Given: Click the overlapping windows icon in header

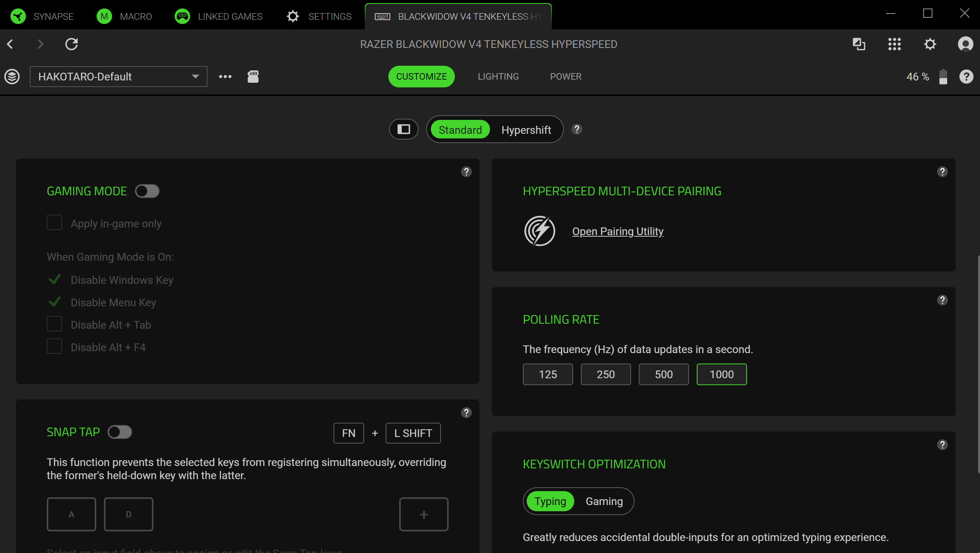Looking at the screenshot, I should tap(859, 44).
